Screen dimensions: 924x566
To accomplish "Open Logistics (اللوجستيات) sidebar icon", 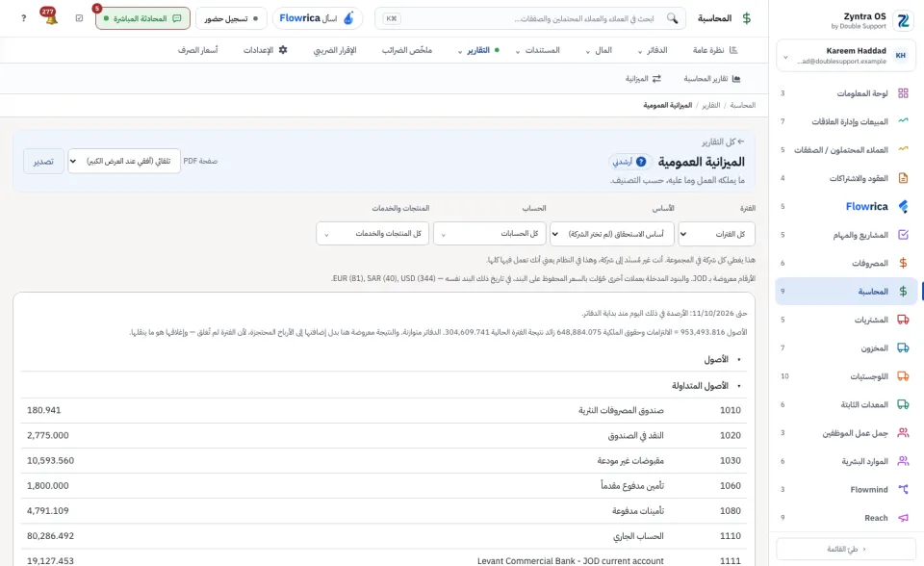I will pyautogui.click(x=903, y=376).
